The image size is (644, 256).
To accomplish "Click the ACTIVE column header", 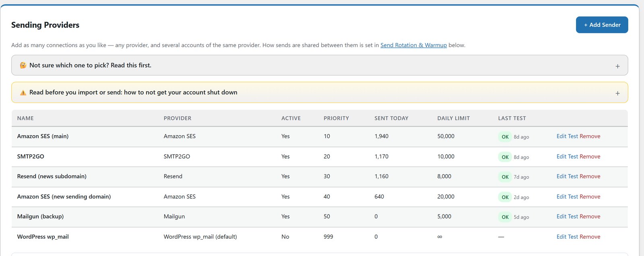I will point(291,118).
